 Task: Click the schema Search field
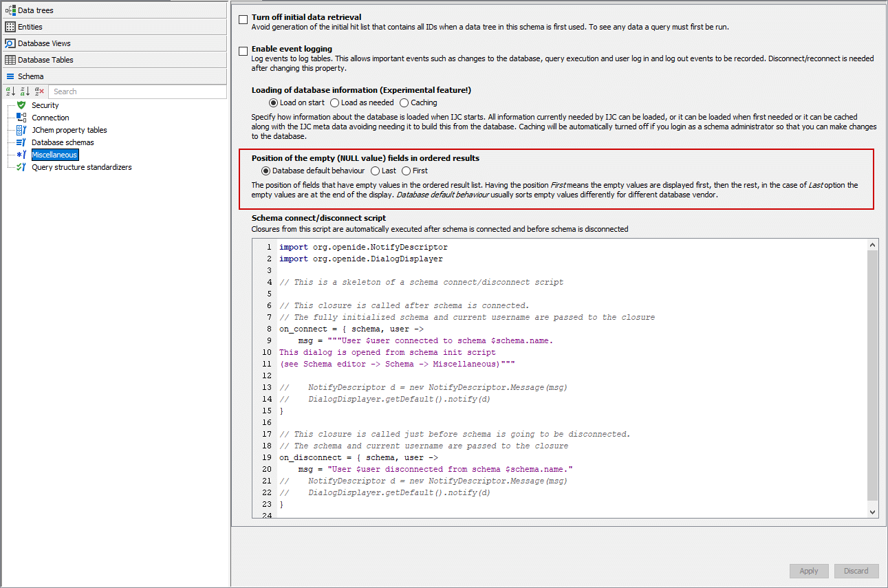tap(138, 91)
